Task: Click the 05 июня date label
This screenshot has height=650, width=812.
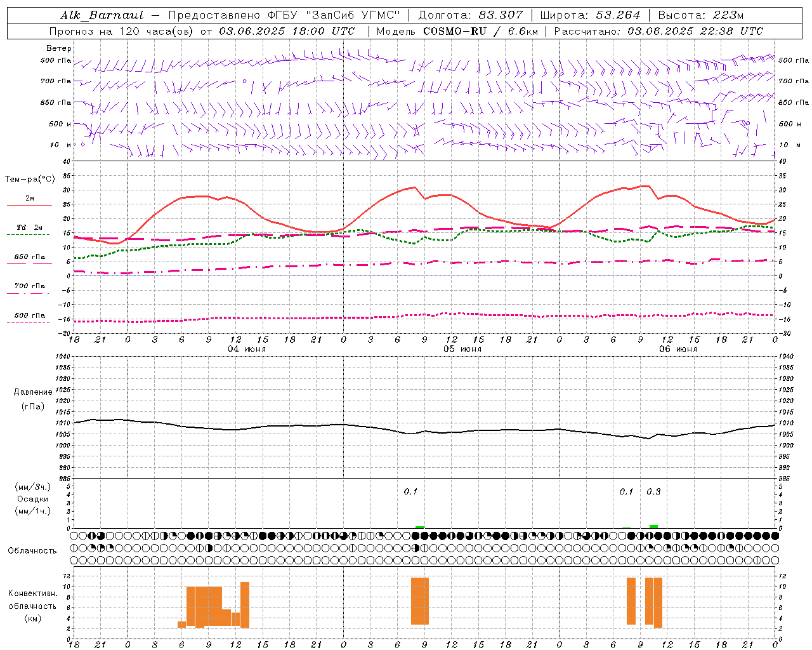Action: 462,348
